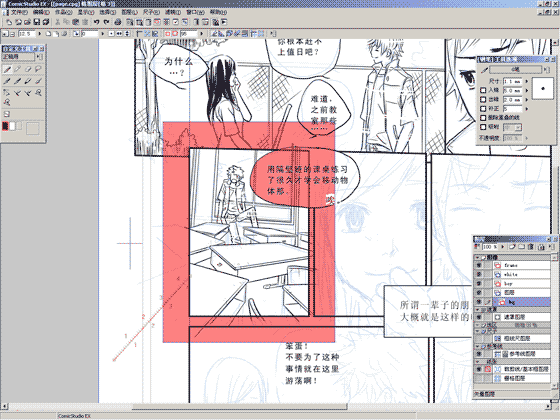Screen dimensions: 560x420
Task: Click the G笔 pen preset button
Action: [x=515, y=70]
